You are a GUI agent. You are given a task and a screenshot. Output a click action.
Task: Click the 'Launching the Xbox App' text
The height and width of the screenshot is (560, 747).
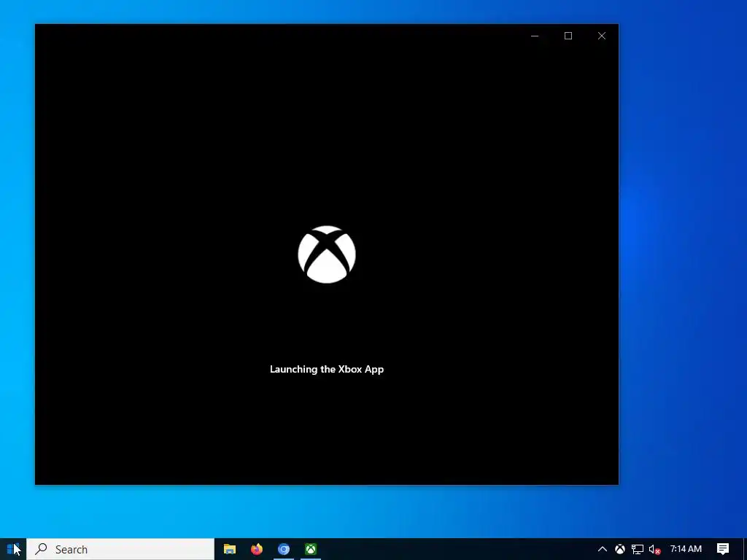point(327,369)
